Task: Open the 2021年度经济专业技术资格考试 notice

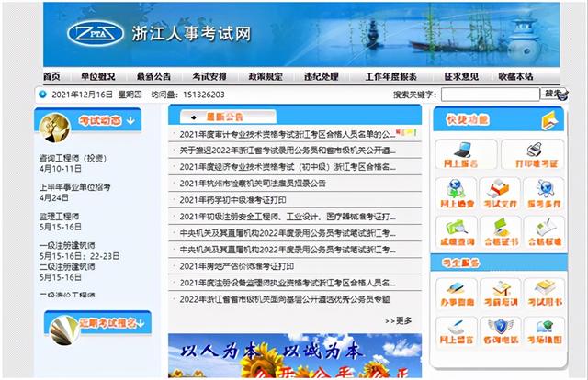Action: 288,167
